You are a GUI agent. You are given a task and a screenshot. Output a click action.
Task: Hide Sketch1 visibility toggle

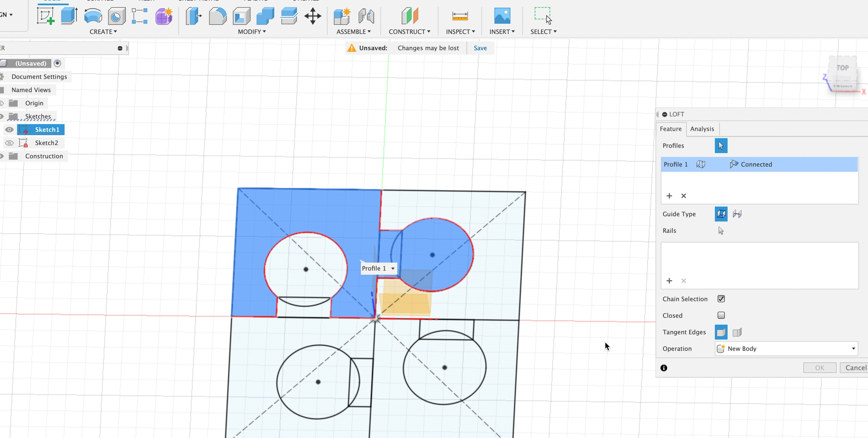coord(9,129)
